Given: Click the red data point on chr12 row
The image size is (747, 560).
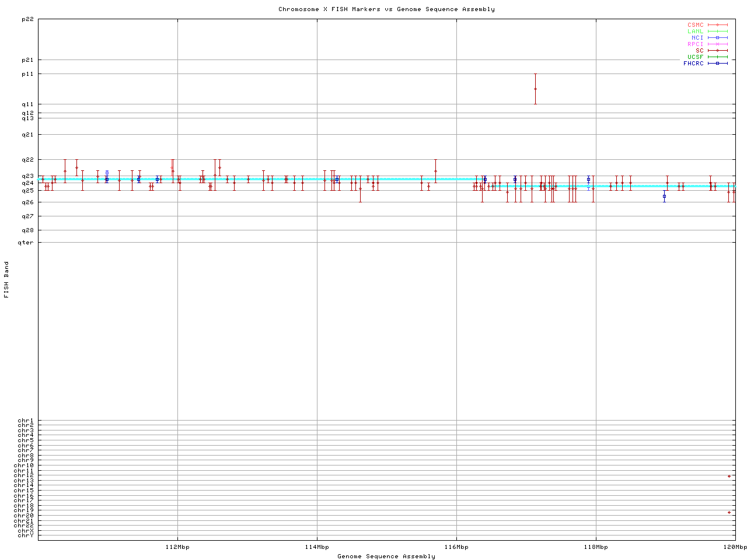Looking at the screenshot, I should coord(729,476).
